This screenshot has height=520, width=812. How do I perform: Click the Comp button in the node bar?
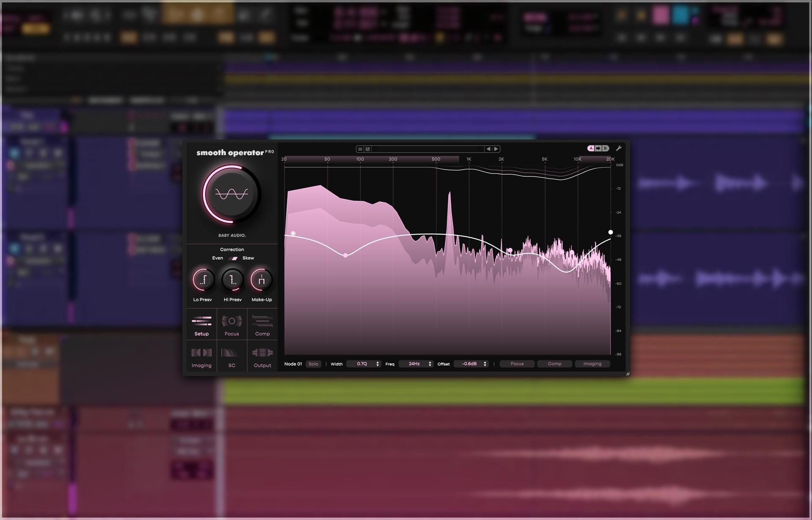click(554, 364)
